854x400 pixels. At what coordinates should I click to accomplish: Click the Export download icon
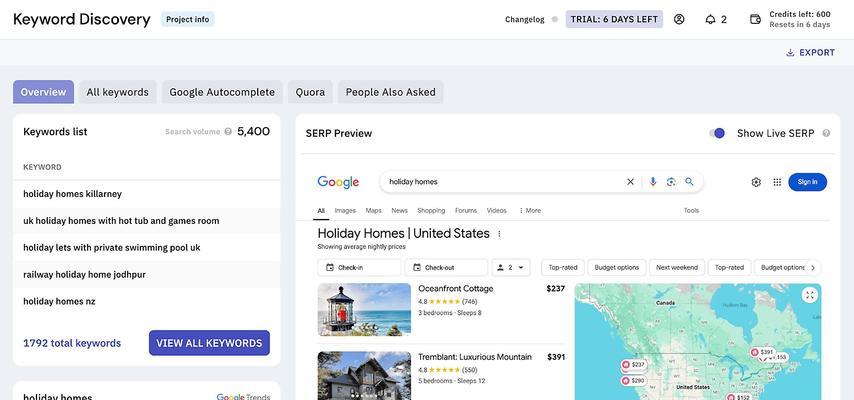790,53
